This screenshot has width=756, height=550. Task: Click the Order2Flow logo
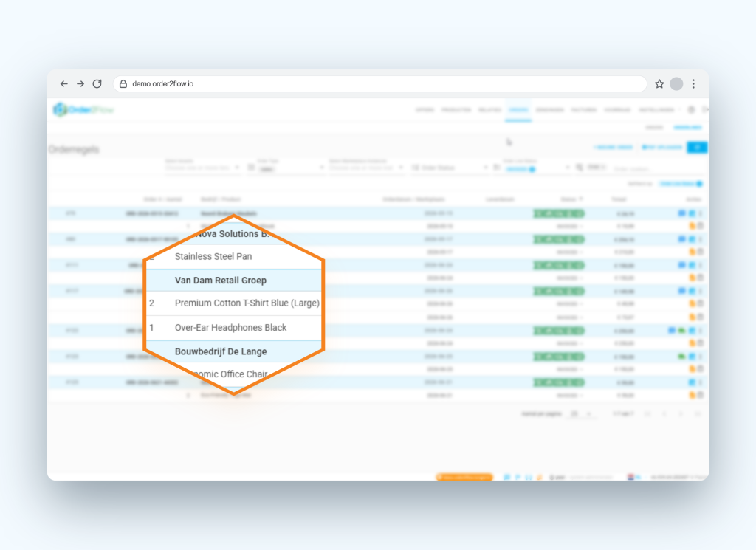tap(83, 110)
